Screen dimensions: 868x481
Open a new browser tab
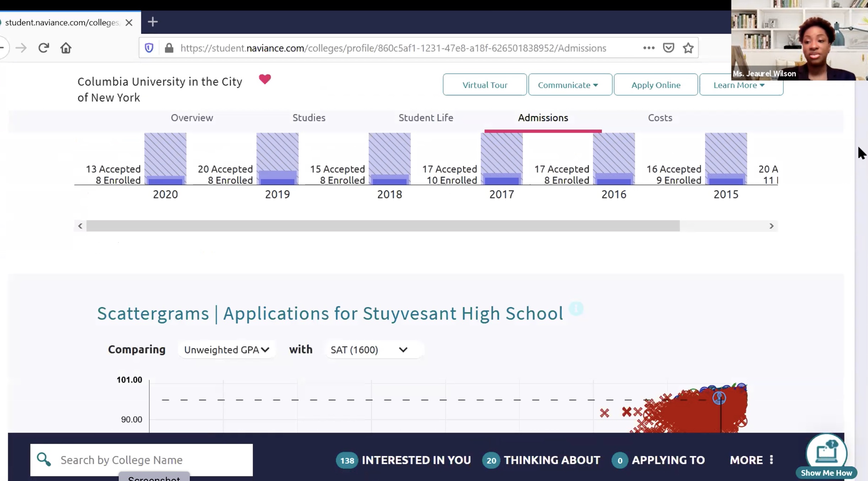click(x=152, y=22)
